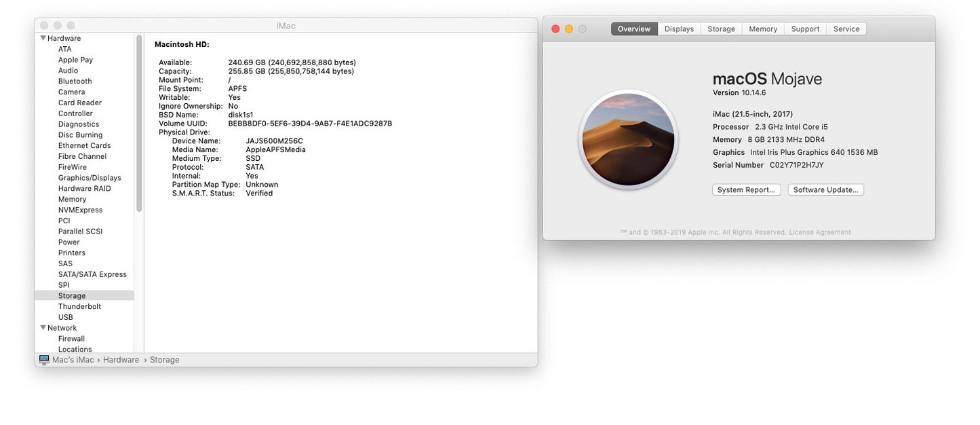Click the System Report button
Screen dimensions: 980x425
746,190
